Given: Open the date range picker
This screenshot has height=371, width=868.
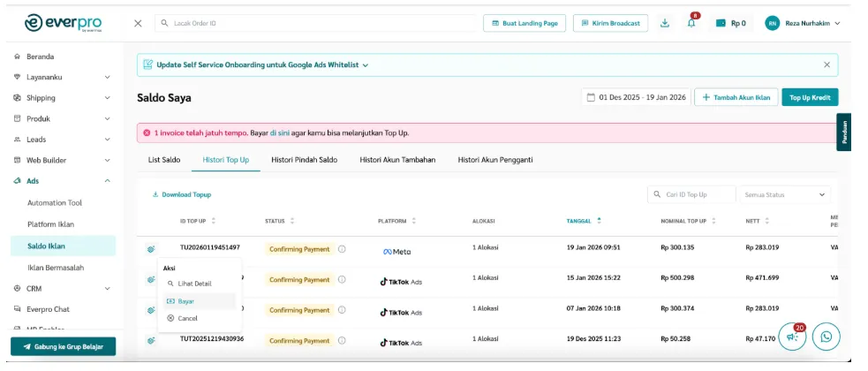Looking at the screenshot, I should tap(635, 97).
